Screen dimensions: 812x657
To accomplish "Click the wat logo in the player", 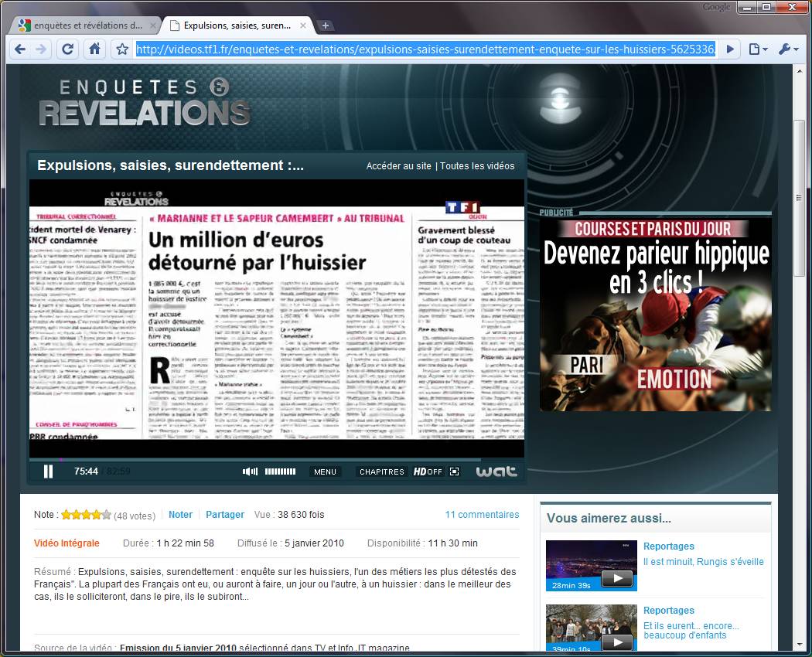I will (x=496, y=471).
